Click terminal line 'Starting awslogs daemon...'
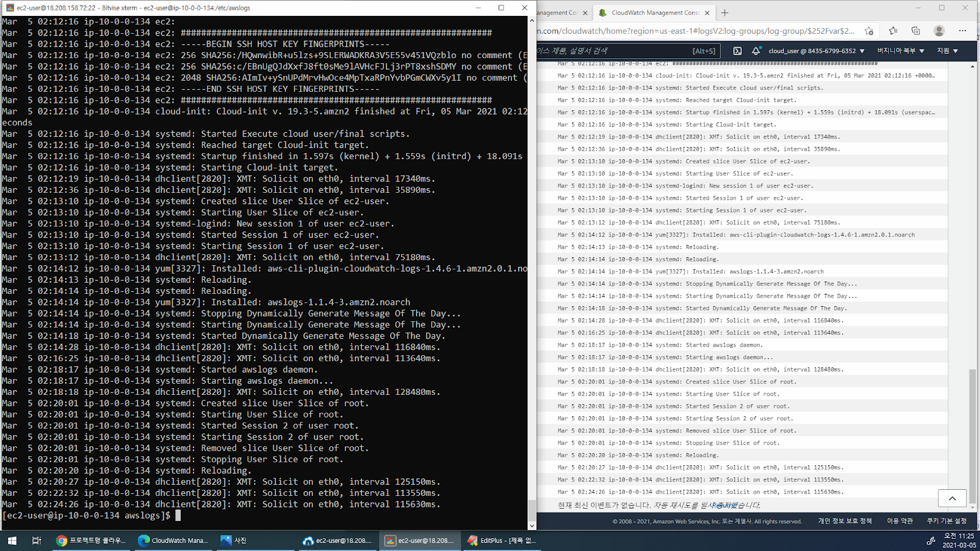The height and width of the screenshot is (551, 980). pos(167,381)
